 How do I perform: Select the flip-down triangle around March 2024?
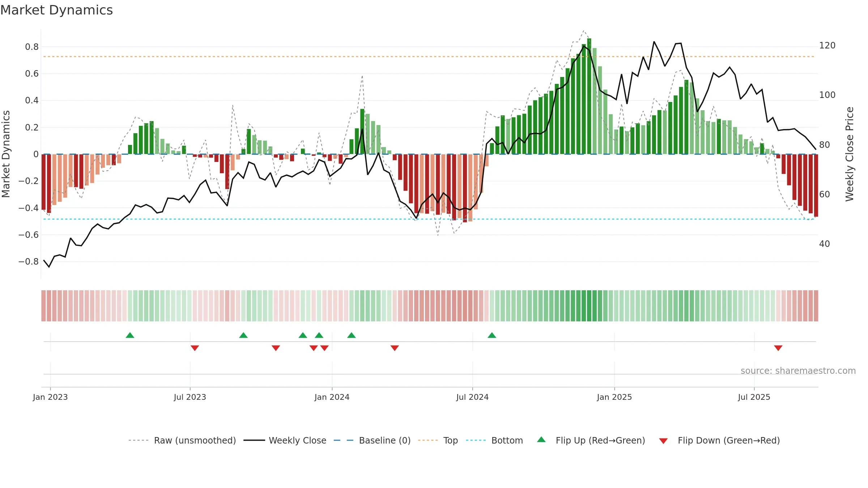click(395, 348)
